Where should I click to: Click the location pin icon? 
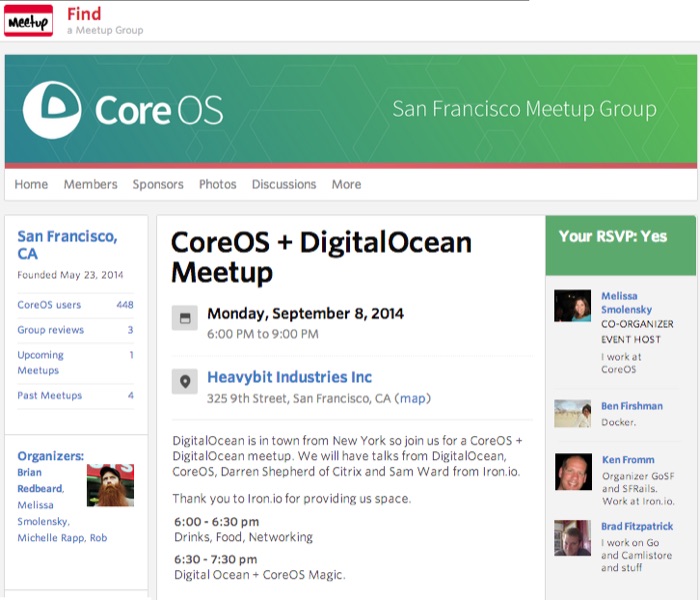184,382
